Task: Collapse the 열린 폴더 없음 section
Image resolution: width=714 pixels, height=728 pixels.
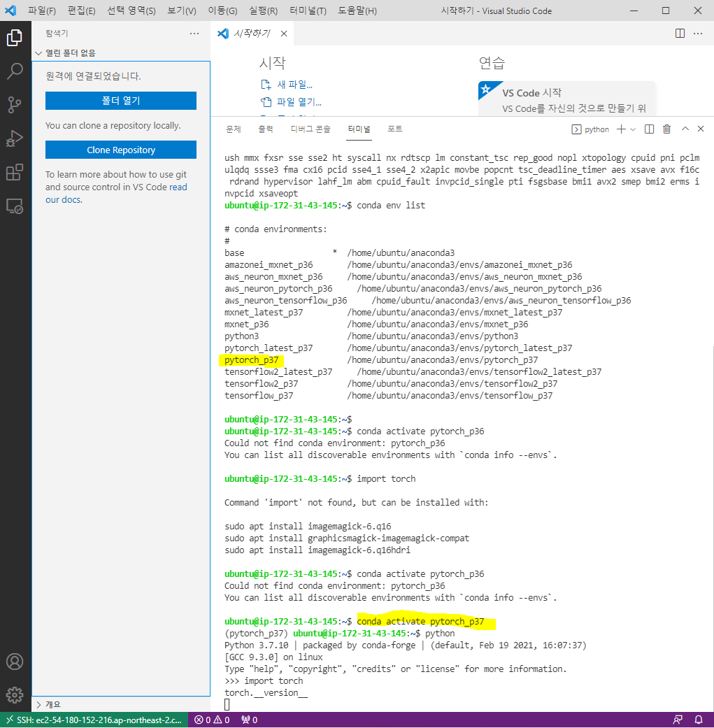Action: (121, 53)
